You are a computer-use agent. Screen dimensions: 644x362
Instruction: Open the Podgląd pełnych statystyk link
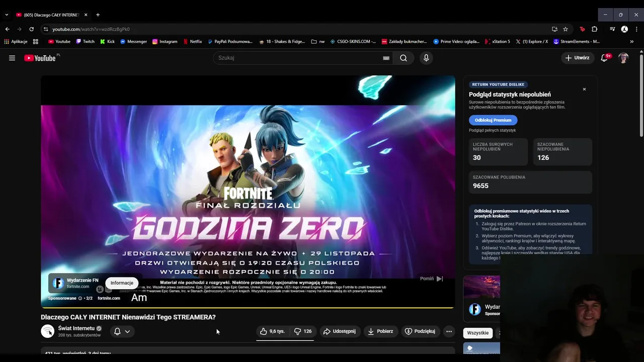click(x=493, y=130)
